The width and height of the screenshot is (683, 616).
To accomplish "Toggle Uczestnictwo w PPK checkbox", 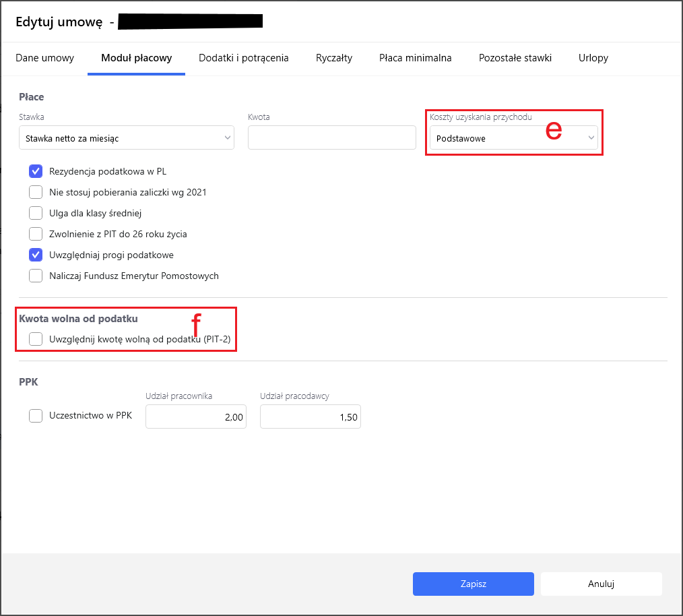I will point(36,416).
